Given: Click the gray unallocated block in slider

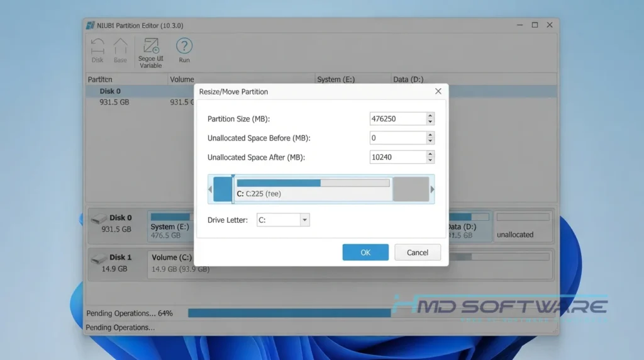Looking at the screenshot, I should (x=411, y=189).
